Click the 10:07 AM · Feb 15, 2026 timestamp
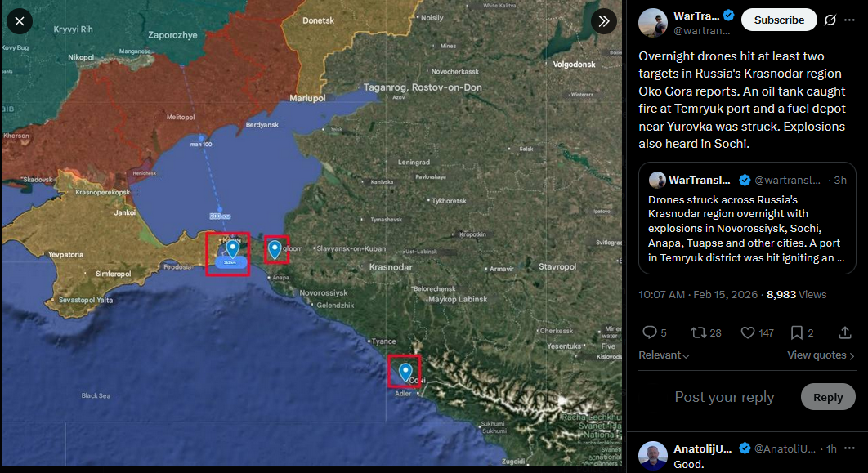This screenshot has height=473, width=868. [697, 294]
